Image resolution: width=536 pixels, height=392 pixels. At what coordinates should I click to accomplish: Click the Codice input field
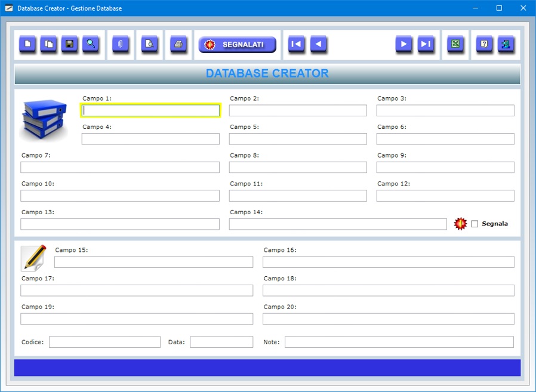point(104,342)
